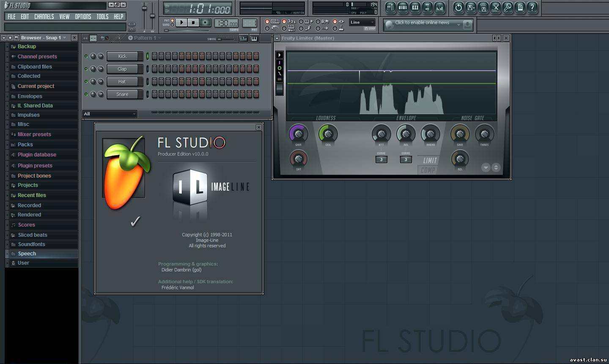Open the Browser panel options arrow
Viewport: 609px width, 364px height.
click(x=4, y=38)
